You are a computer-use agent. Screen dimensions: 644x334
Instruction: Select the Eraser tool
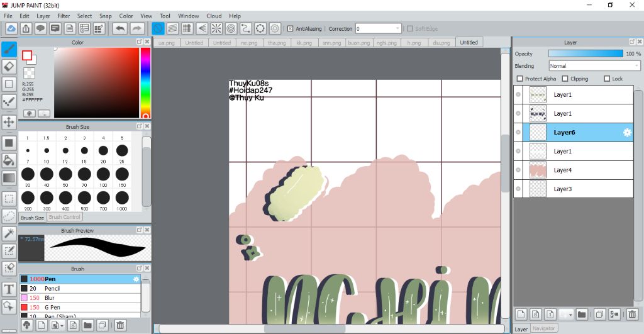[9, 67]
